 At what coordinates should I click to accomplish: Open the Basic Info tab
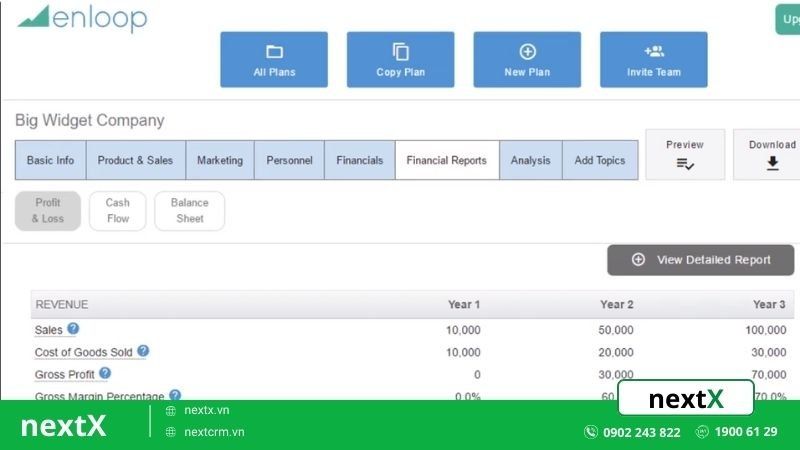(51, 160)
